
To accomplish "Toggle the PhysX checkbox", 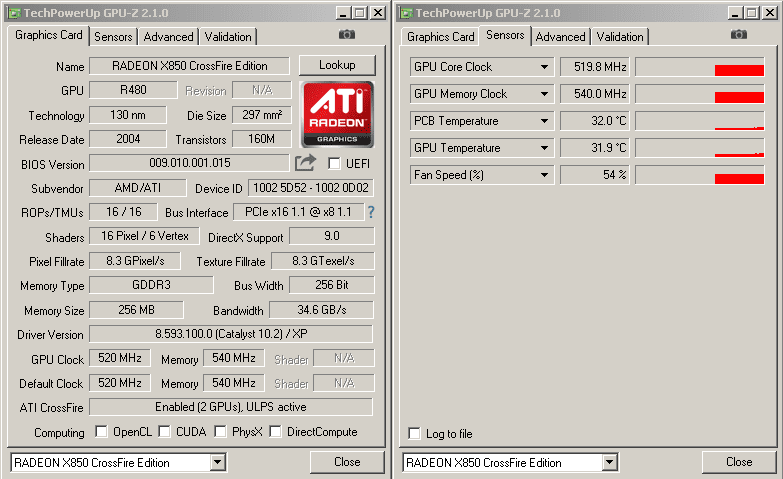I will 220,432.
